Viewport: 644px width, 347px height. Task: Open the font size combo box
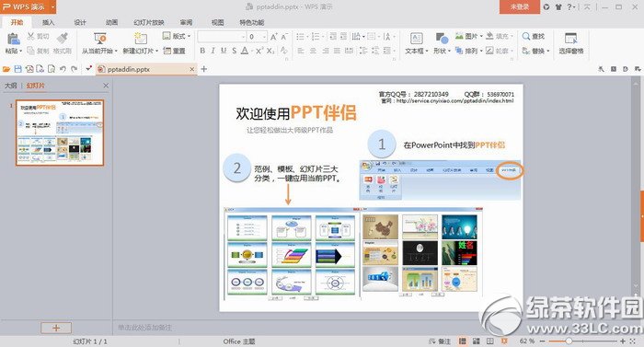tap(258, 37)
